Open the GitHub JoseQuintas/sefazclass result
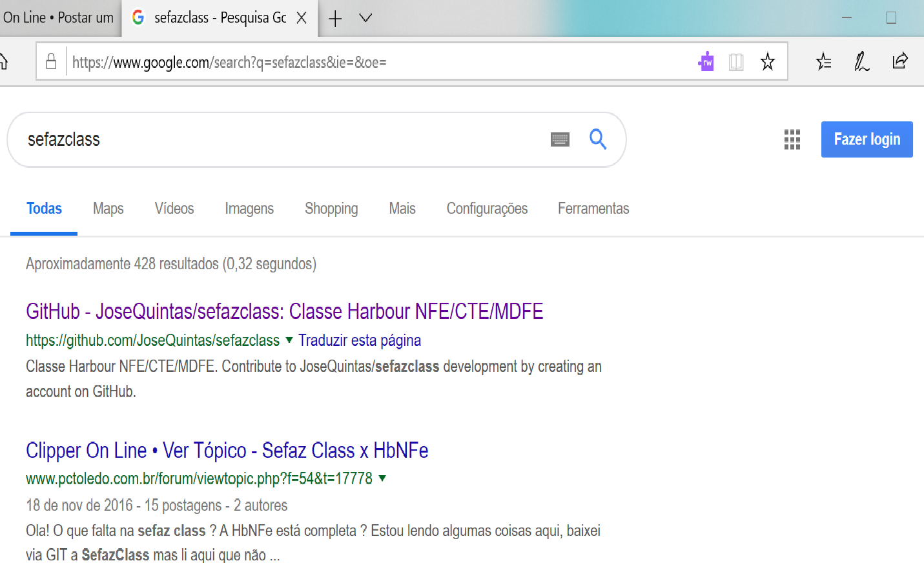The width and height of the screenshot is (924, 563). tap(284, 311)
